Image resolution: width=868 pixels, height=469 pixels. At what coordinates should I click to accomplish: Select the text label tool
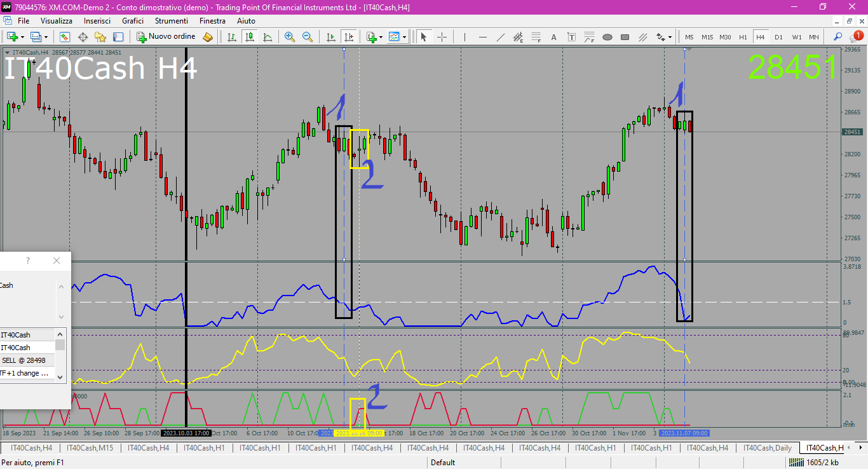[571, 37]
